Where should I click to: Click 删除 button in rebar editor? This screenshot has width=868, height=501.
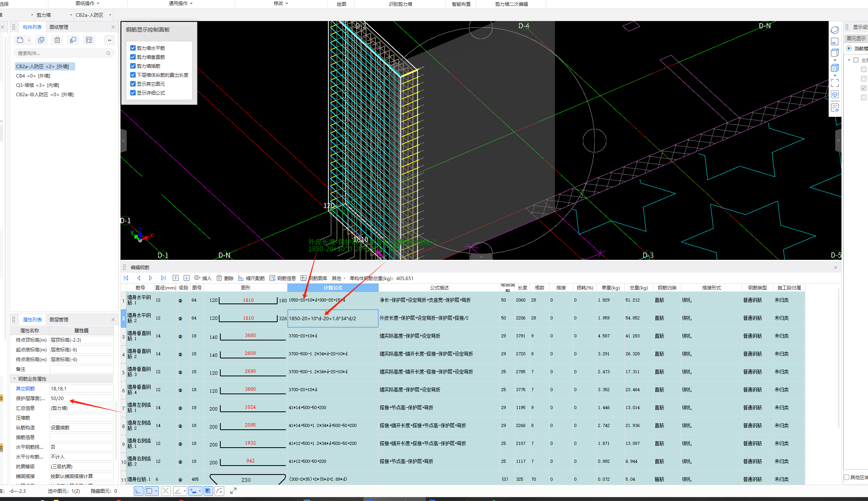click(225, 278)
